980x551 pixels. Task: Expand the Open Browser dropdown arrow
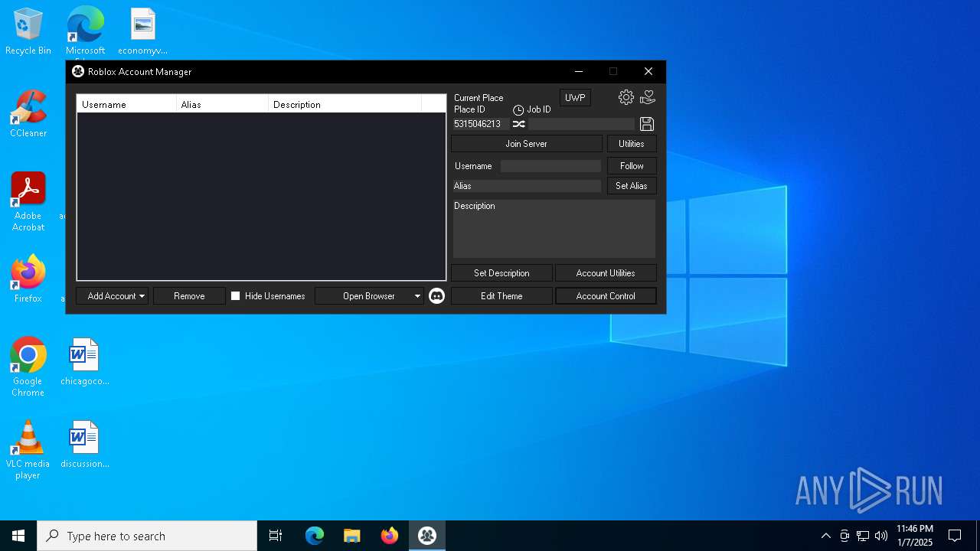coord(417,296)
